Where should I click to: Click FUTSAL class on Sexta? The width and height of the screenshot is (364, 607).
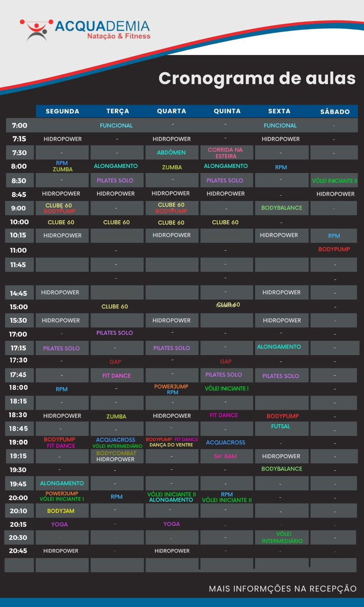coord(281,427)
